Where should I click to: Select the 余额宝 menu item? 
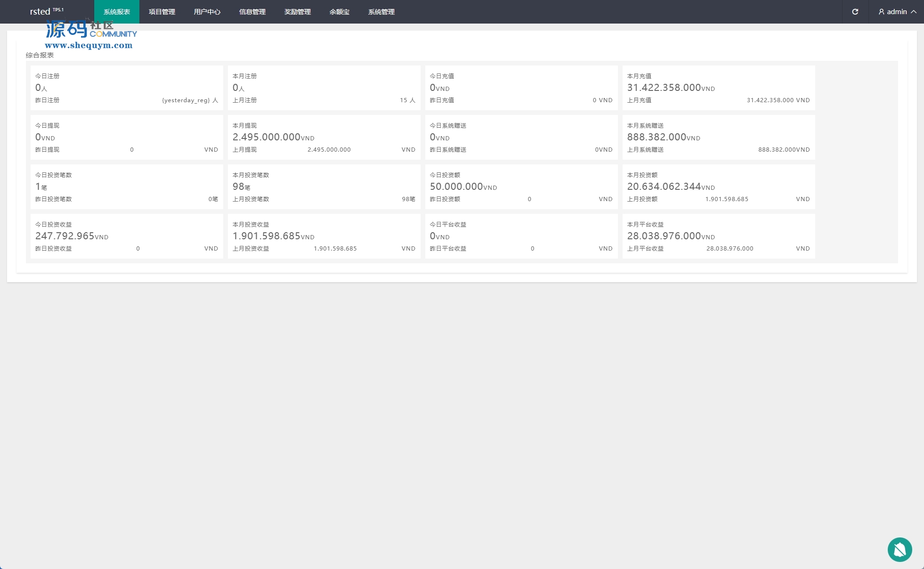pos(340,12)
